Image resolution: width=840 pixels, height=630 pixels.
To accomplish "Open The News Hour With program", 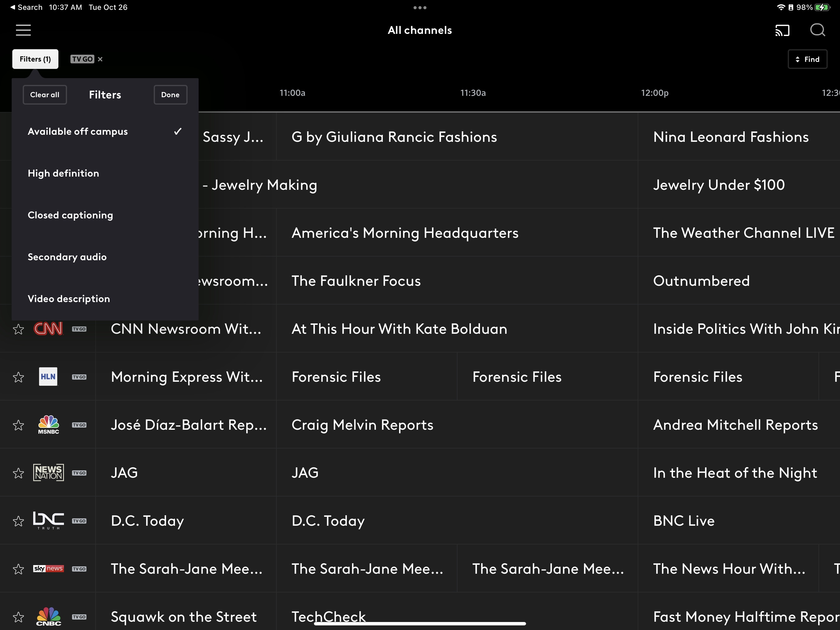I will click(728, 569).
